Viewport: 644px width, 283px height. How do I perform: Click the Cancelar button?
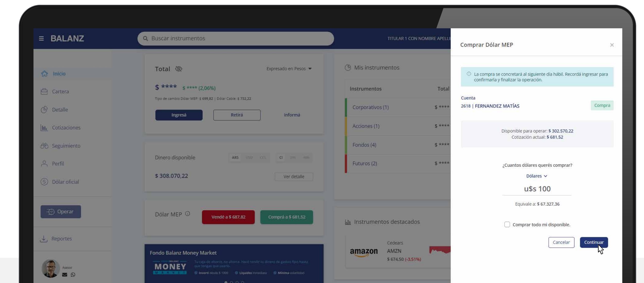pyautogui.click(x=561, y=242)
